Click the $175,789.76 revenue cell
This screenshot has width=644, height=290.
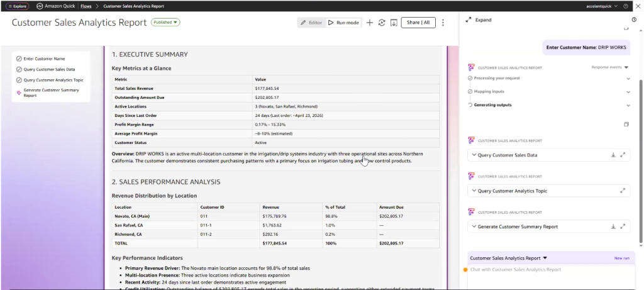click(x=291, y=216)
